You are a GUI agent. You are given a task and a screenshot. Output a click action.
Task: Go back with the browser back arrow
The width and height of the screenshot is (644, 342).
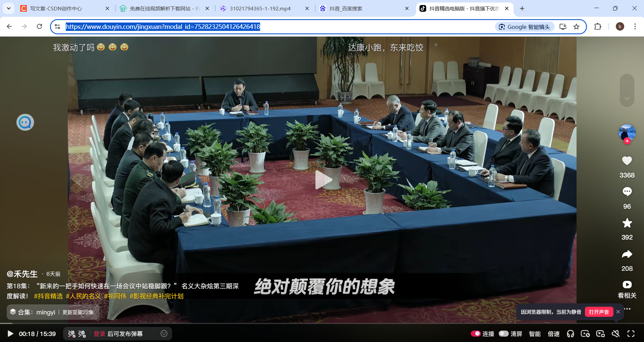pos(9,27)
